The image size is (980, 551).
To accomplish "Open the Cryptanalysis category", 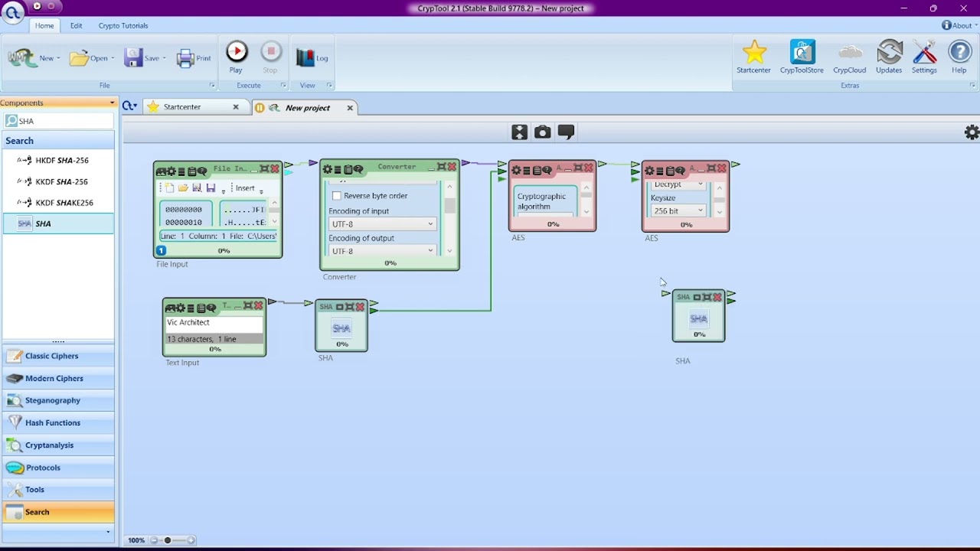I will point(58,445).
